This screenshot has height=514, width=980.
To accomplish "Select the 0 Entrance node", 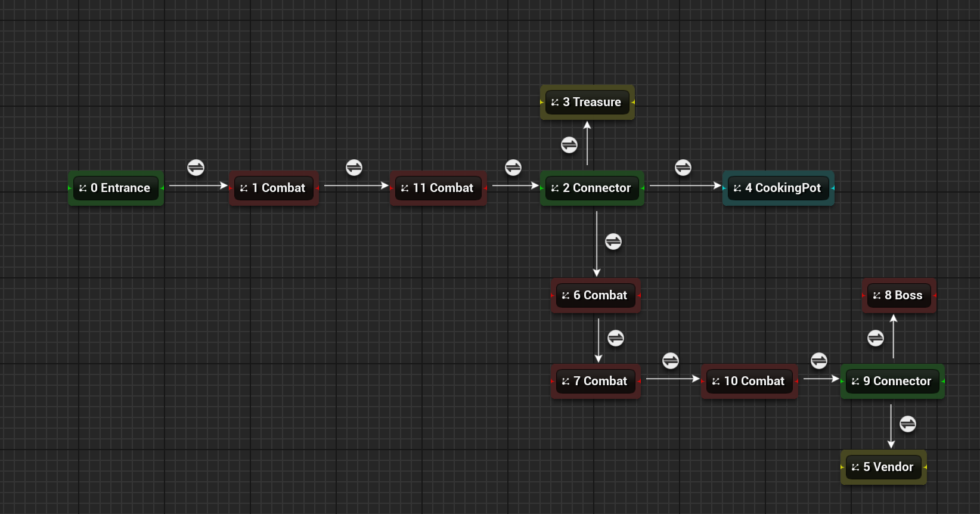I will (116, 188).
